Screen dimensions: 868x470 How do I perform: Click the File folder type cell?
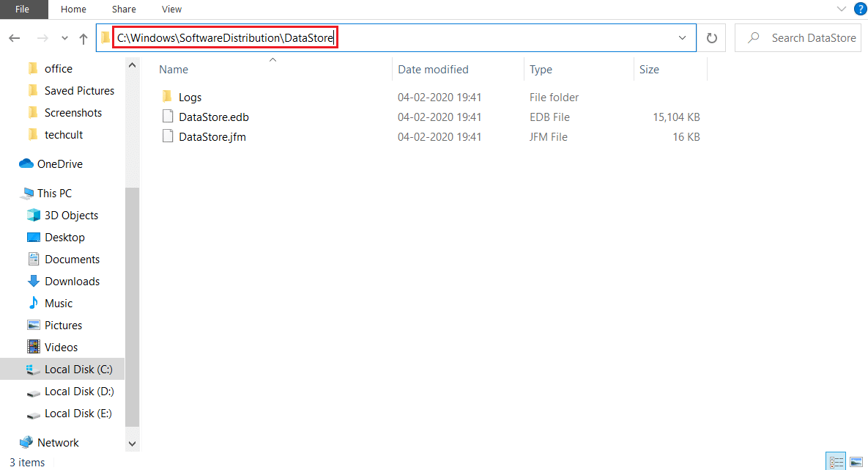pyautogui.click(x=554, y=98)
